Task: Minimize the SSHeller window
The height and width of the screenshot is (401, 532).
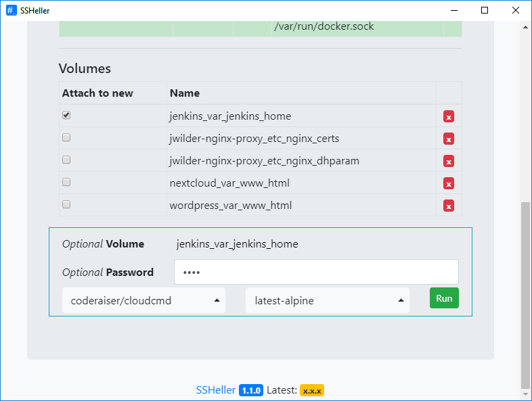Action: coord(454,11)
